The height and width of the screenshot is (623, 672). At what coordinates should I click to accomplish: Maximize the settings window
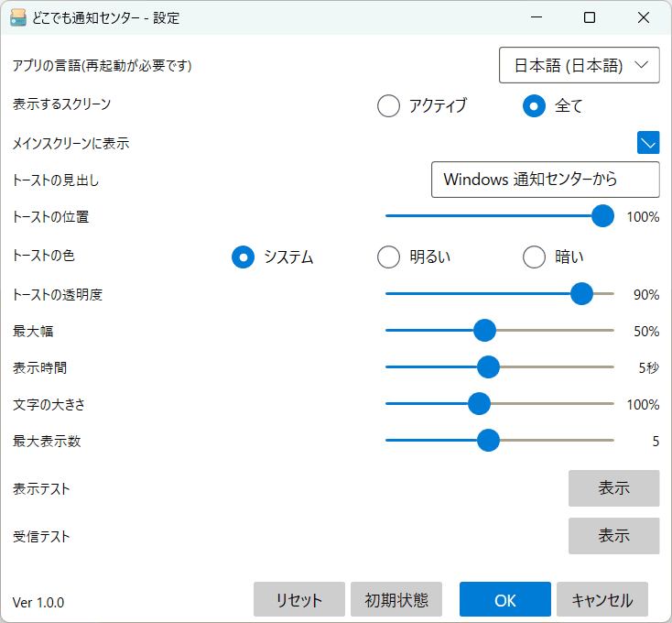coord(590,17)
